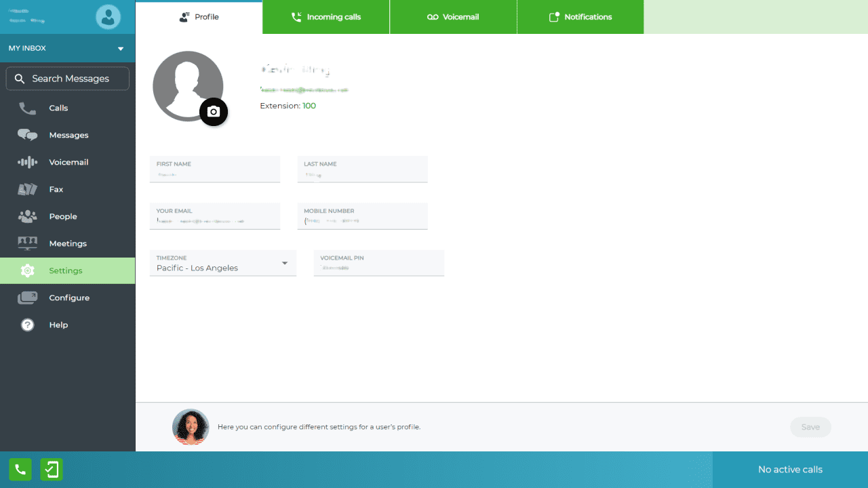Click the Search Messages field
Image resolution: width=868 pixels, height=488 pixels.
coord(68,79)
